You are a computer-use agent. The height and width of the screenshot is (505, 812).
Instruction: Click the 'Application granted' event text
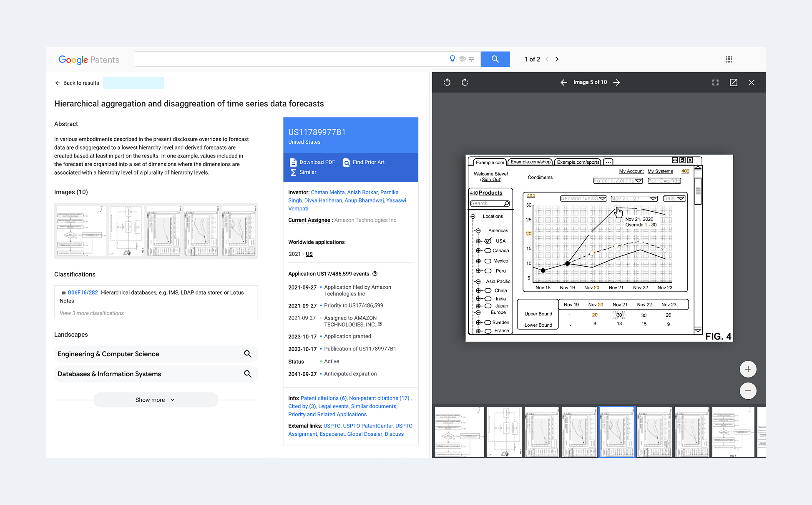coord(347,337)
